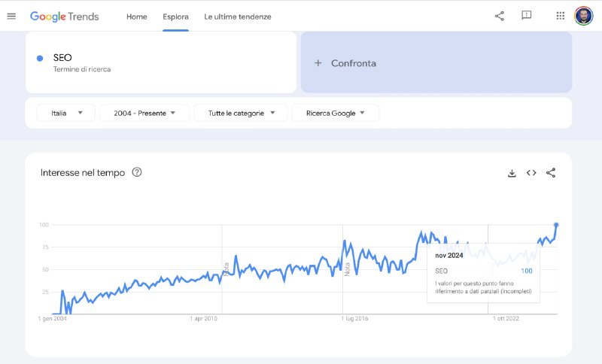Download the chart data as CSV
Viewport: 602px width, 364px height.
coord(512,174)
